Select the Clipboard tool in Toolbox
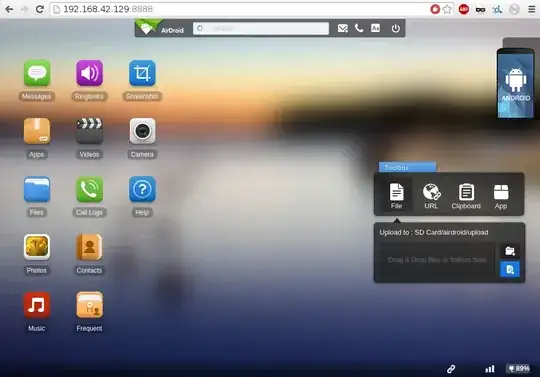This screenshot has height=377, width=540. tap(466, 196)
